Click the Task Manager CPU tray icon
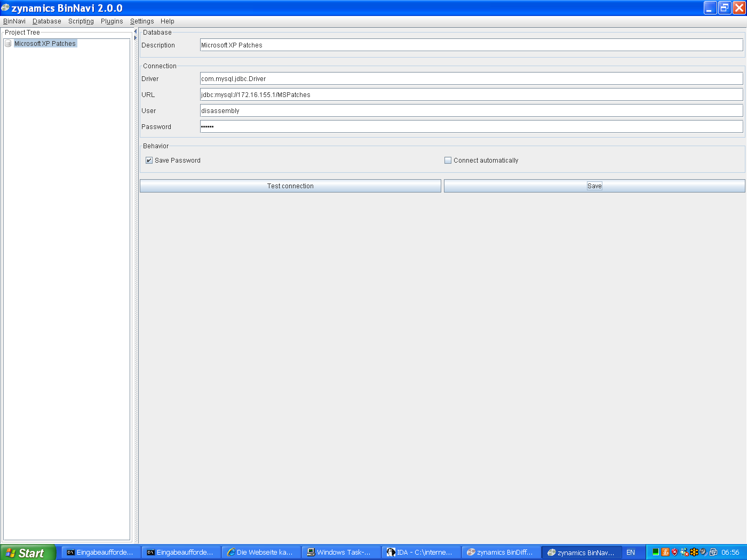Viewport: 747px width, 560px height. [x=656, y=552]
